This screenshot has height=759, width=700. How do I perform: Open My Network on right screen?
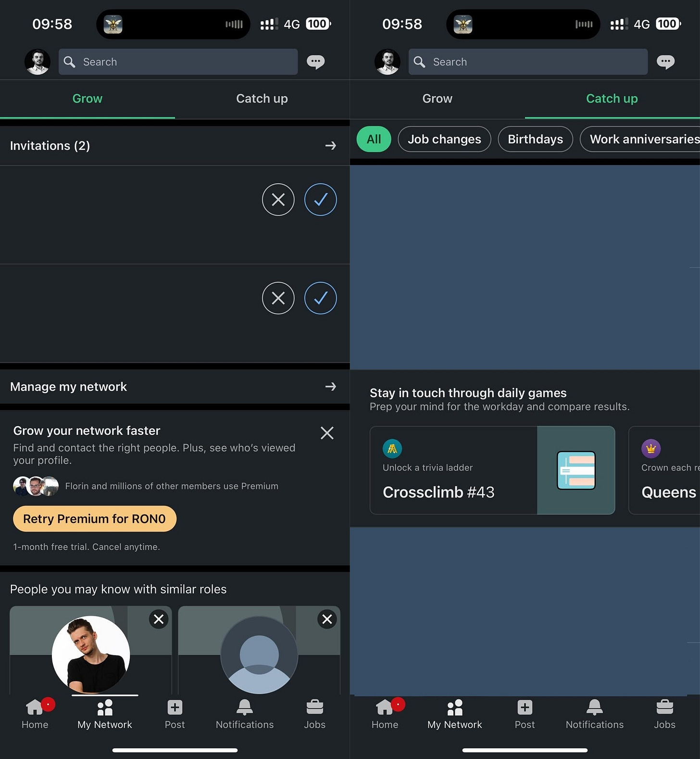point(455,715)
